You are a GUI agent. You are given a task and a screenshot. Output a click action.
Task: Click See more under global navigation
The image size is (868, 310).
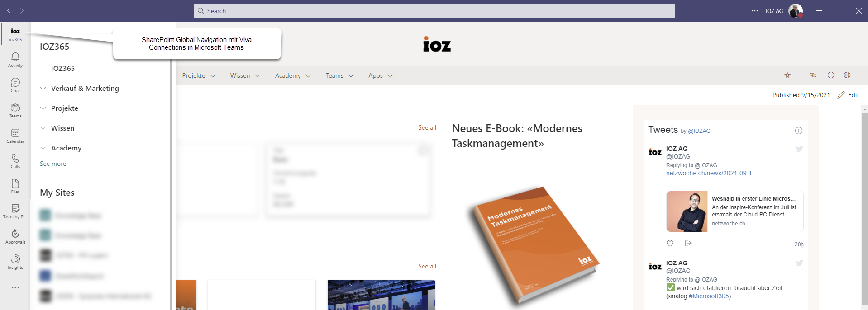pyautogui.click(x=53, y=164)
